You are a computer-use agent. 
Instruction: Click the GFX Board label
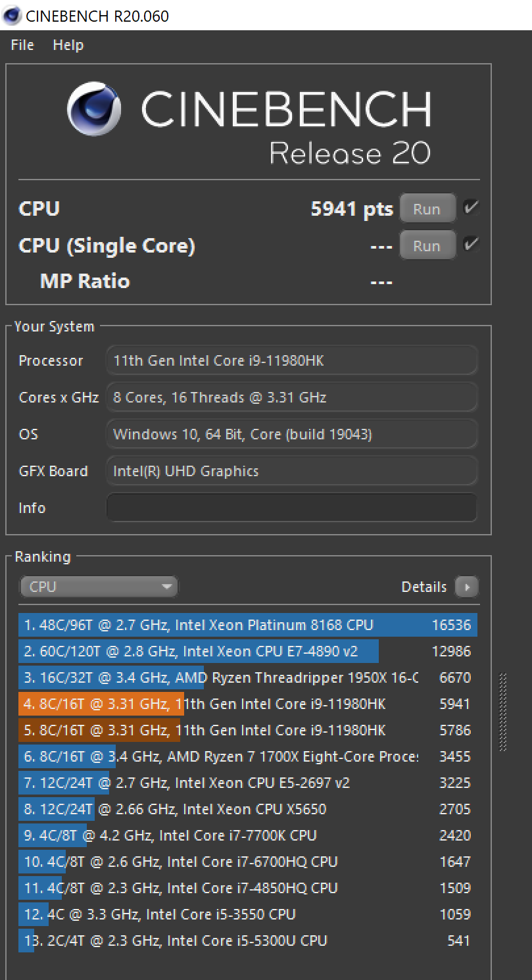click(x=53, y=471)
